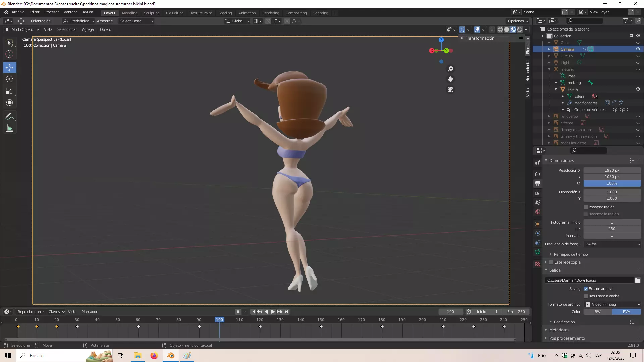The height and width of the screenshot is (362, 644).
Task: Switch to solid viewport shading
Action: coord(507,29)
